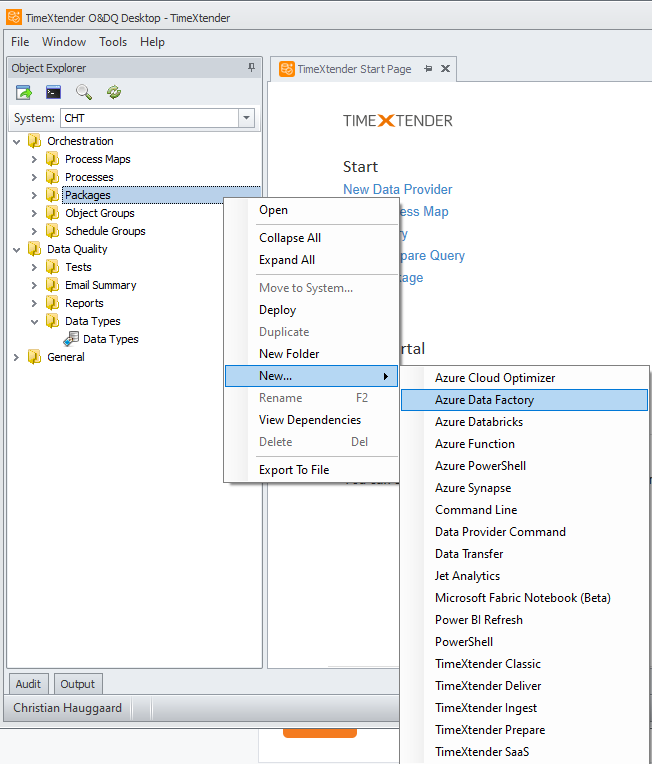Open the Tools menu
This screenshot has height=764, width=652.
point(113,42)
